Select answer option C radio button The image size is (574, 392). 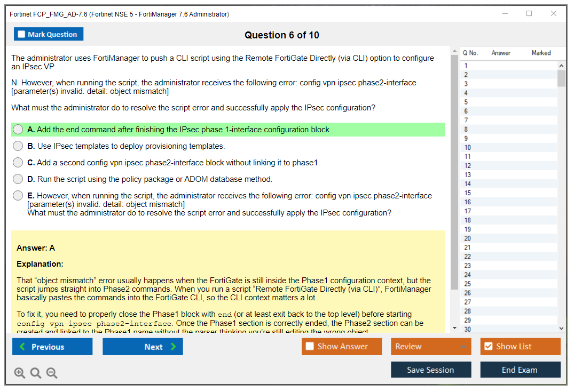coord(18,162)
